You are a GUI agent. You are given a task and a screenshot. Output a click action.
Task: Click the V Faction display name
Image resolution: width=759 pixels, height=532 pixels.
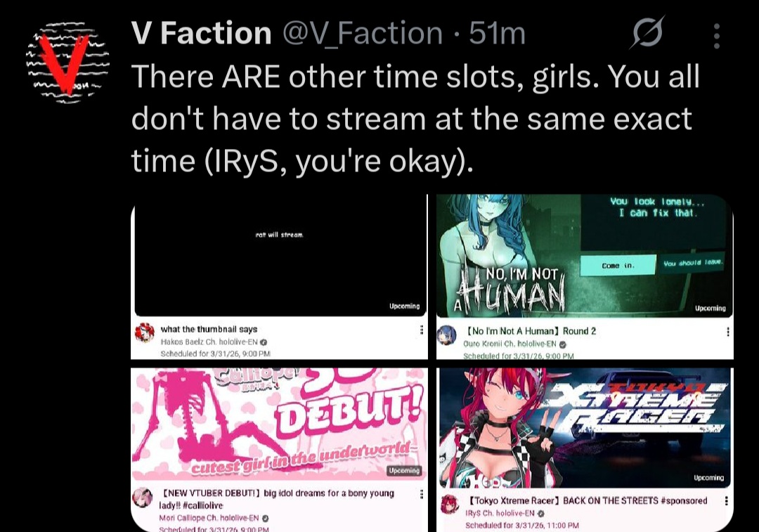point(202,34)
